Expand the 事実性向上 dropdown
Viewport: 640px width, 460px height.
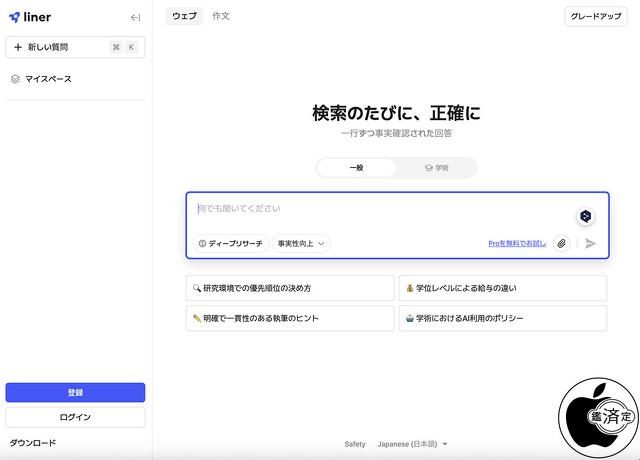point(301,243)
